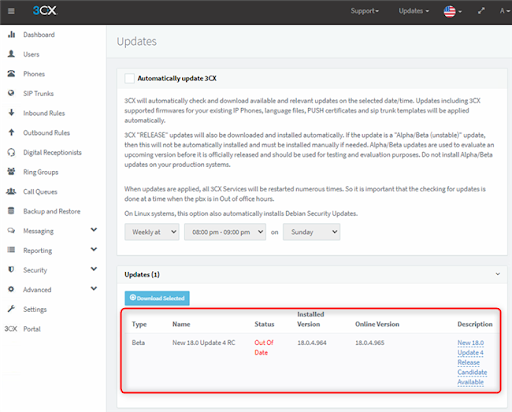Toggle fullscreen with the expand arrows icon
The width and height of the screenshot is (512, 412).
click(x=481, y=11)
